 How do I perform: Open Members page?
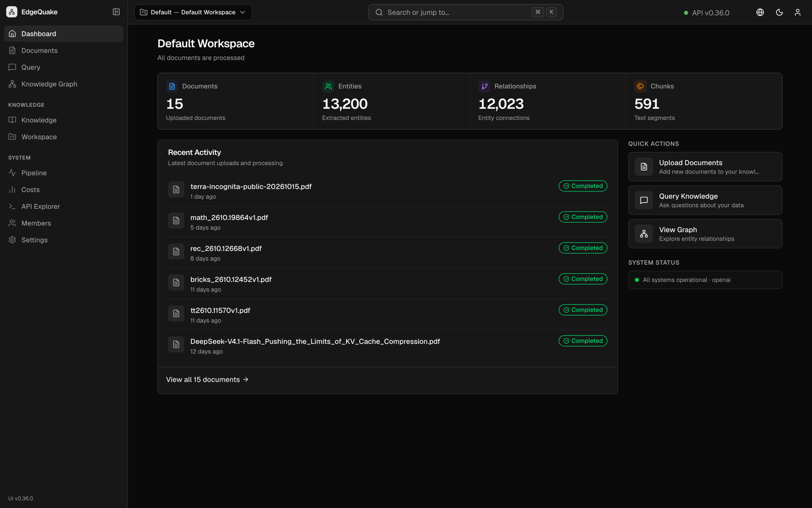click(x=64, y=223)
